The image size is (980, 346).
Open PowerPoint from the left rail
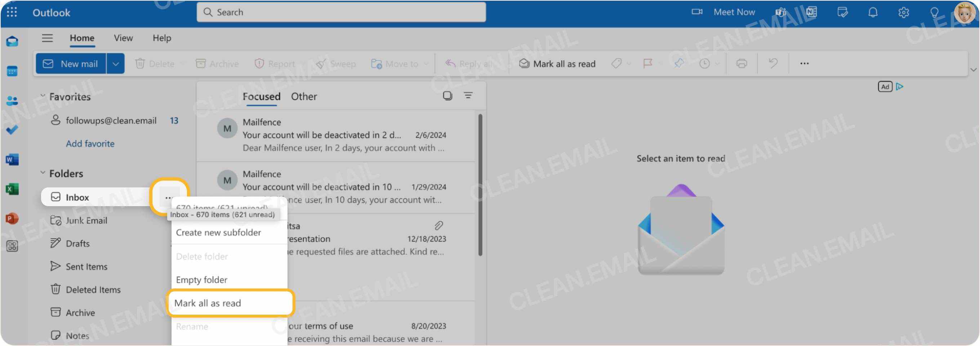coord(13,218)
